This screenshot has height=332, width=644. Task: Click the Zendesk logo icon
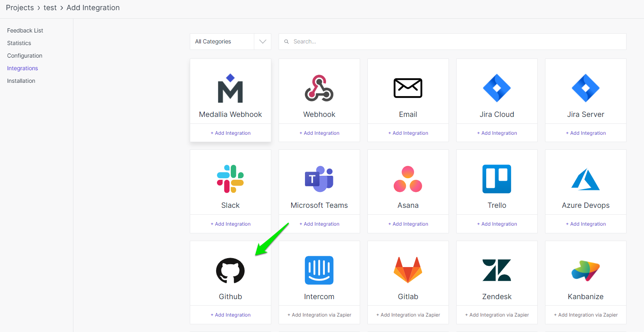pos(497,270)
